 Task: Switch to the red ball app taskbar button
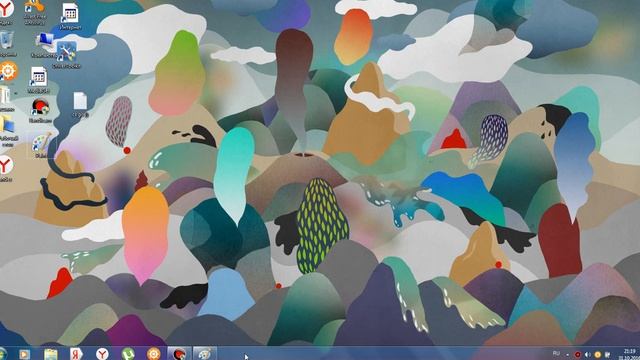point(179,353)
